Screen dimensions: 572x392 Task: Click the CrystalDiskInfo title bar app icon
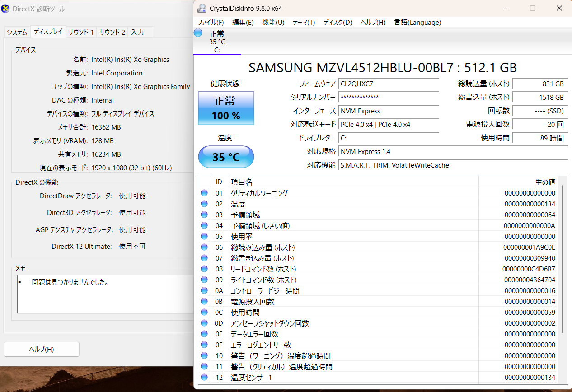(x=202, y=9)
